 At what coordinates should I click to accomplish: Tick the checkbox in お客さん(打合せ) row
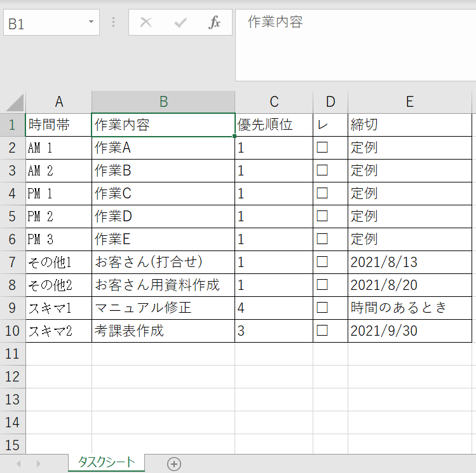point(322,262)
